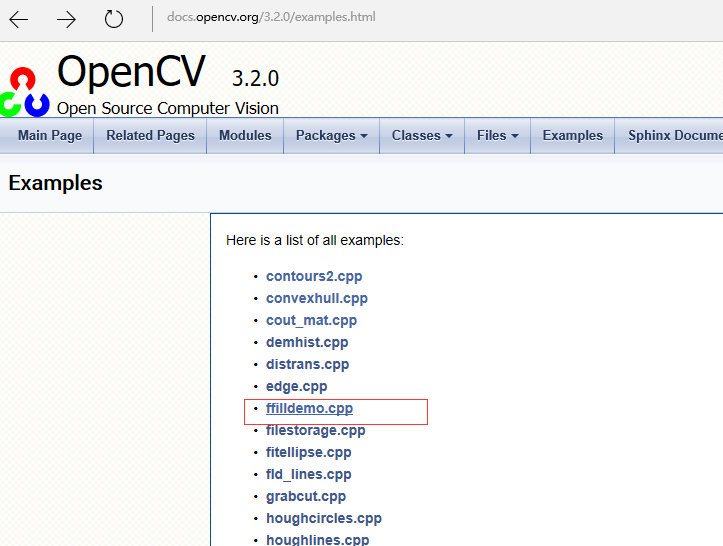Click the OpenCV logo image
Viewport: 723px width, 546px height.
click(x=25, y=91)
